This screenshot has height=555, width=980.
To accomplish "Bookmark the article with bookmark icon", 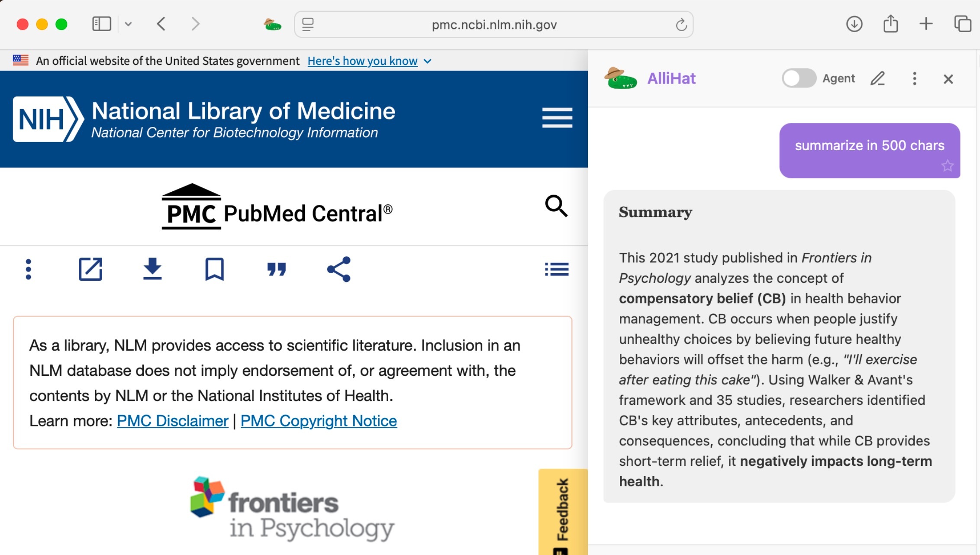I will pos(214,269).
